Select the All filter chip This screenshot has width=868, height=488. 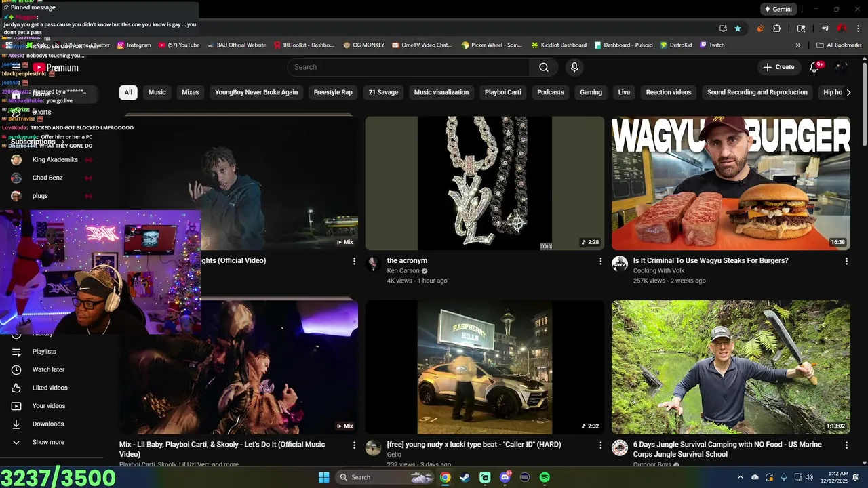(128, 92)
